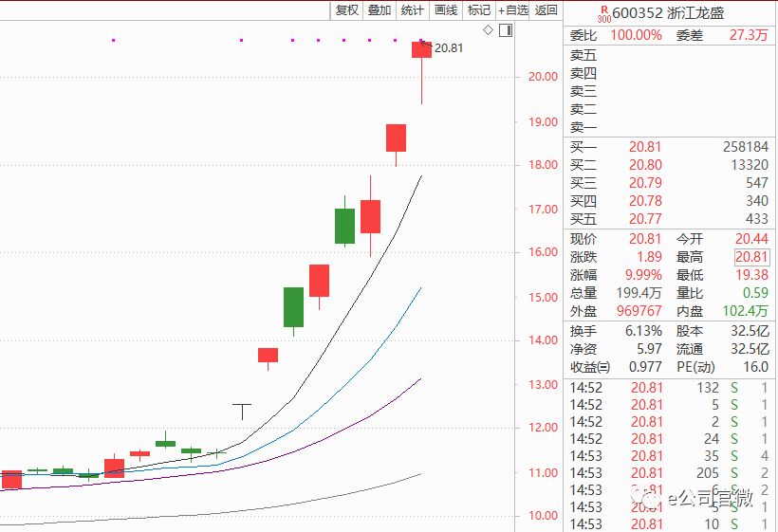
Task: Click the 卖一 ask row label
Action: 583,127
